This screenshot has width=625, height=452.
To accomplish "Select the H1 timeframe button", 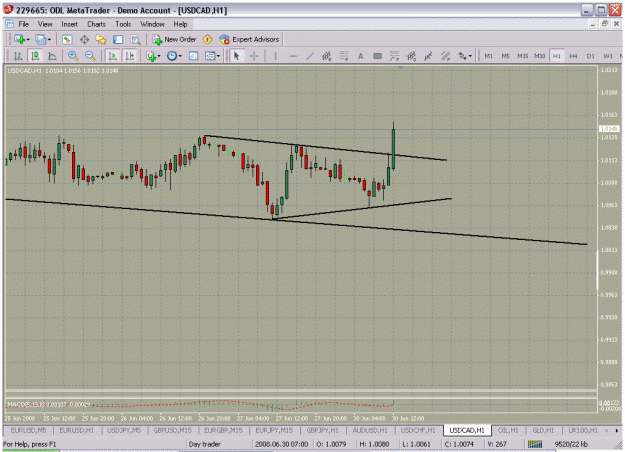I will 557,56.
